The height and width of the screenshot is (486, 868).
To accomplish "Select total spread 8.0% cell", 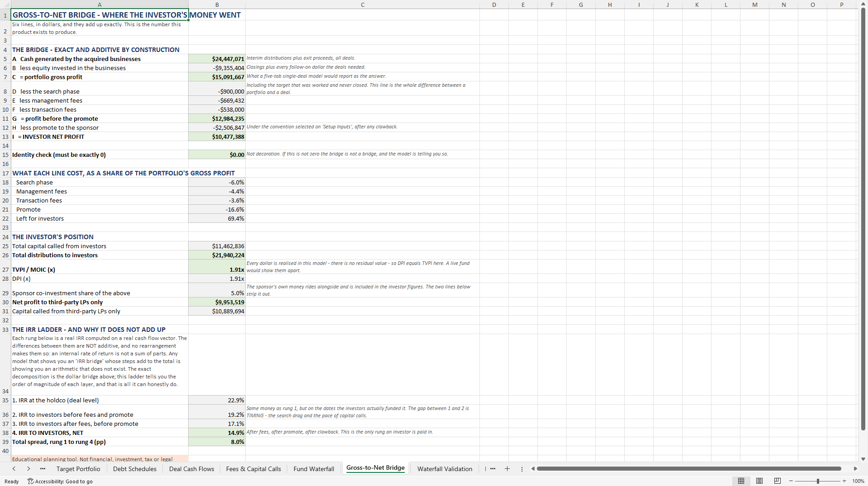I will (x=217, y=442).
